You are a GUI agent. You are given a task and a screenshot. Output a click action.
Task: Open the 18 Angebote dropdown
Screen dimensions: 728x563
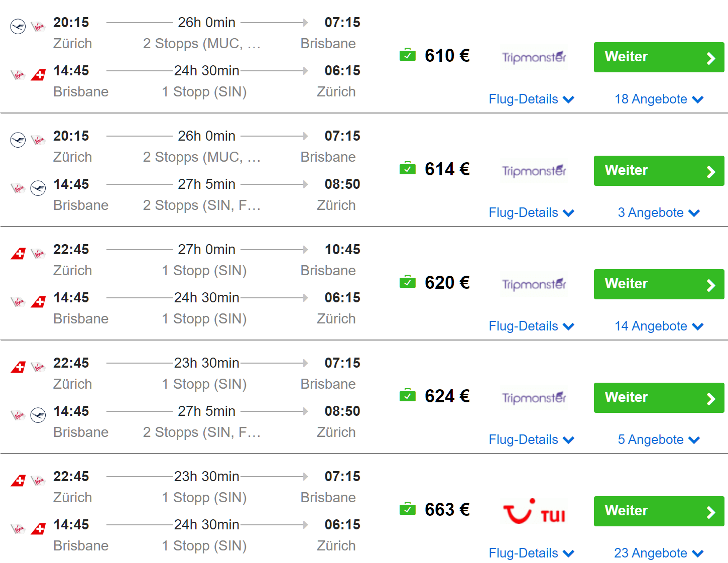659,99
